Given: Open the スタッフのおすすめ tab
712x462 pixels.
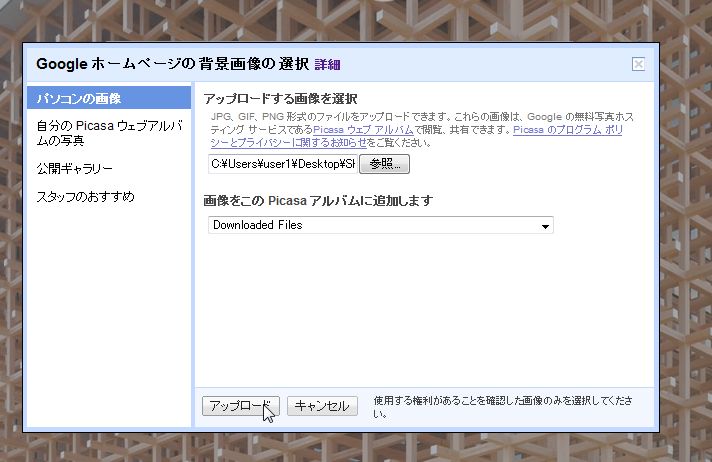Looking at the screenshot, I should coord(85,196).
